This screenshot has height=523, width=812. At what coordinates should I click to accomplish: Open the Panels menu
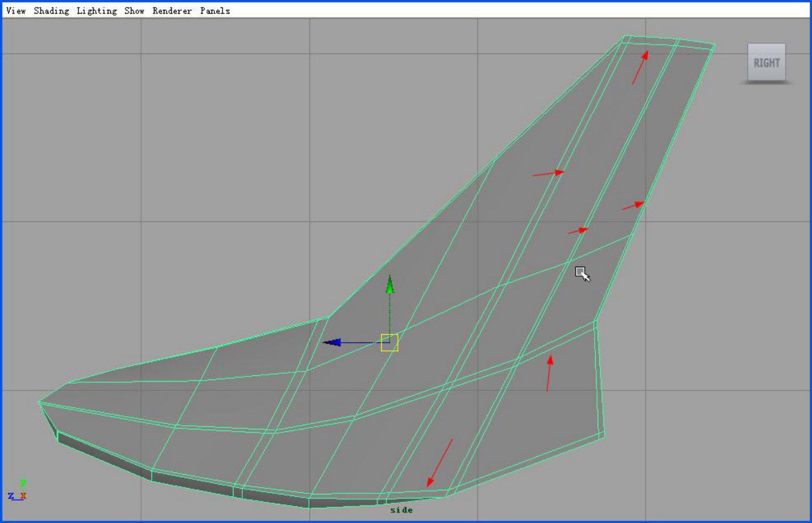(215, 11)
